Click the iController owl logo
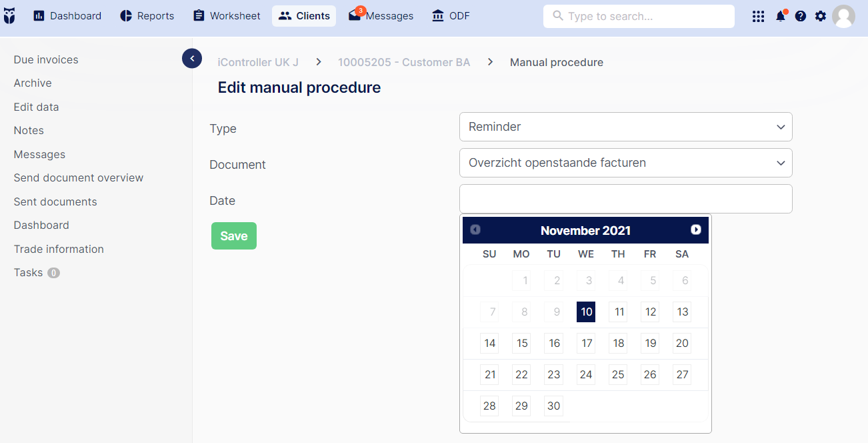Image resolution: width=868 pixels, height=443 pixels. [x=9, y=16]
